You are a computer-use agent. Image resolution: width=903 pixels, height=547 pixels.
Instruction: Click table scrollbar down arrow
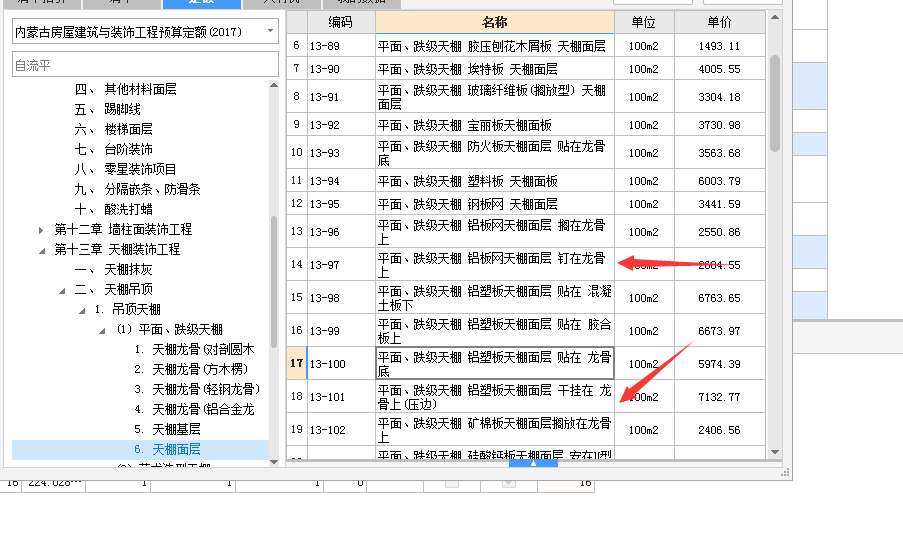point(775,452)
